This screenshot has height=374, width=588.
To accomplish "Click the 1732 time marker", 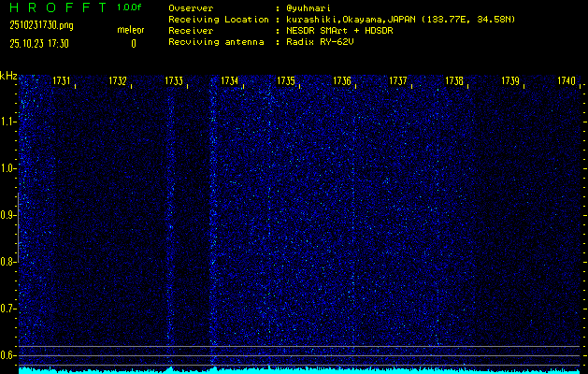I will coord(118,80).
